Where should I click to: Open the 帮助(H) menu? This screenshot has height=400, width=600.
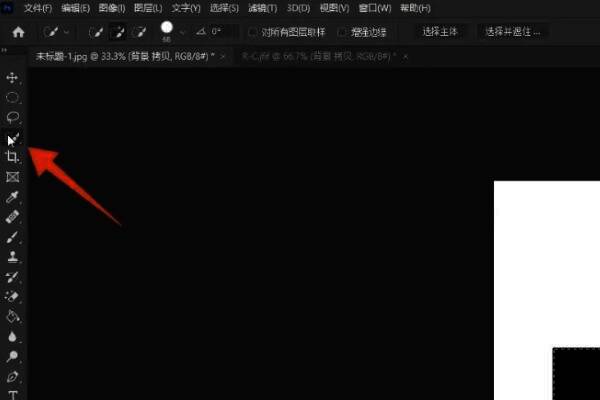click(415, 8)
